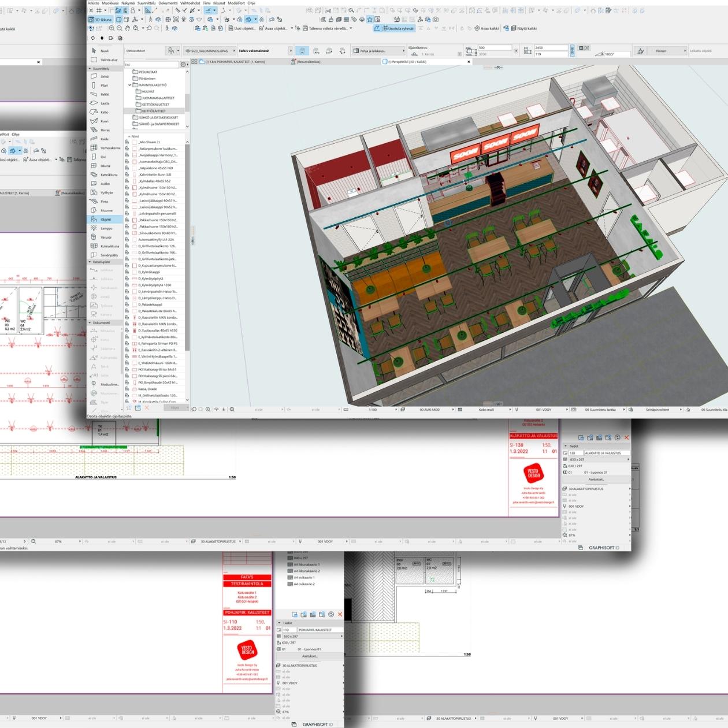This screenshot has width=728, height=728.
Task: Open the Yleinen structure dropdown
Action: pos(660,51)
